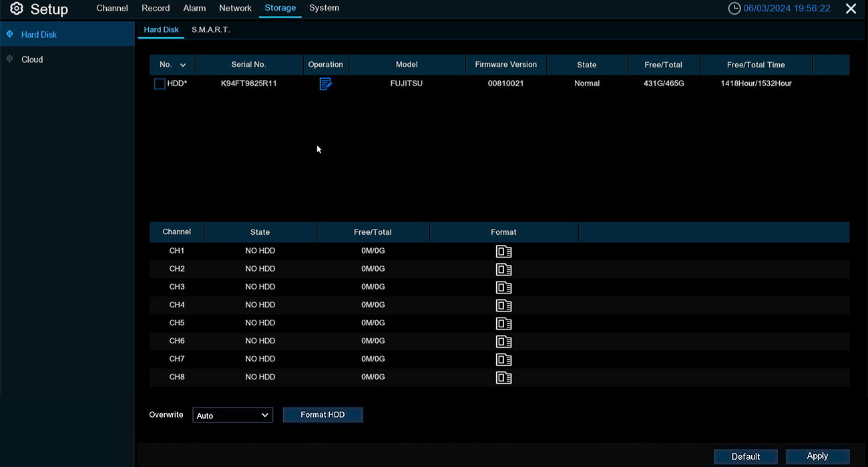Select Cloud in the left sidebar
Screen dimensions: 868x467
[x=32, y=59]
